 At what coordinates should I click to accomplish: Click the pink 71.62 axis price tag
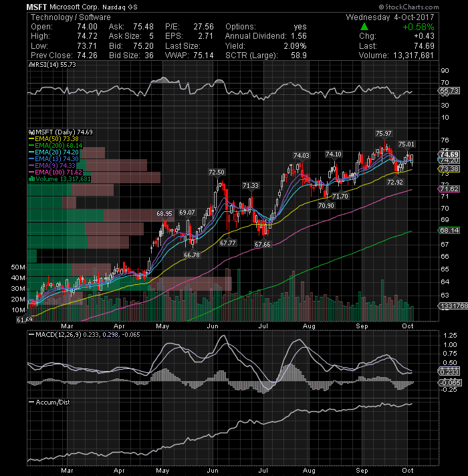pos(449,189)
